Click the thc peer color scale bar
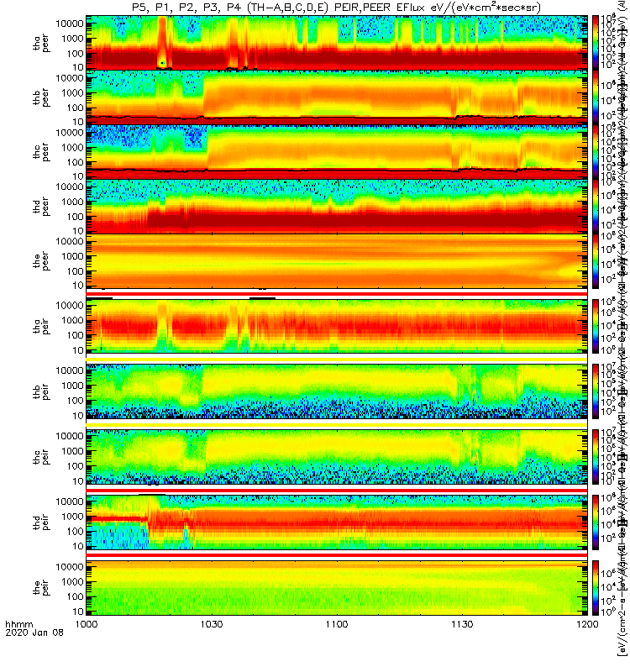 click(596, 152)
